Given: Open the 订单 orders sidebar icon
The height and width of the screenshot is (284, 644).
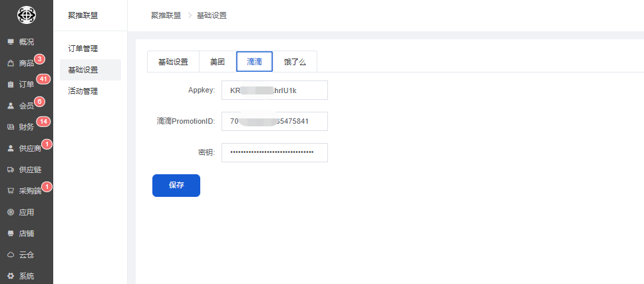Looking at the screenshot, I should click(11, 84).
